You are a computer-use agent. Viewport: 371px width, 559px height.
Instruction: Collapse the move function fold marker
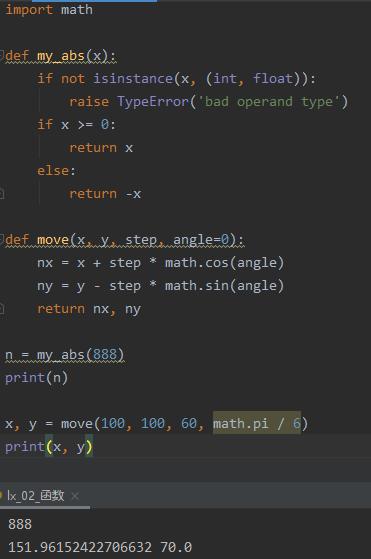click(2, 239)
